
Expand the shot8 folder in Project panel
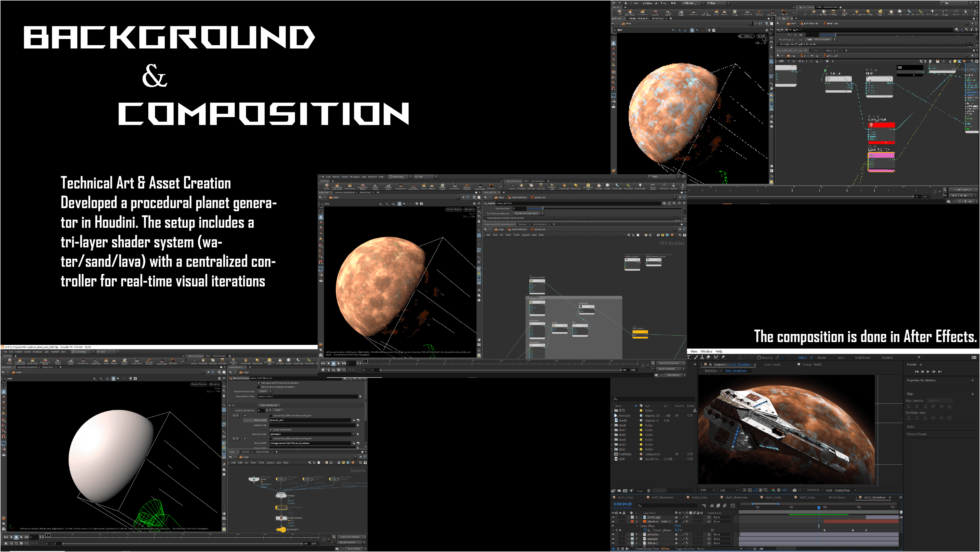click(612, 425)
